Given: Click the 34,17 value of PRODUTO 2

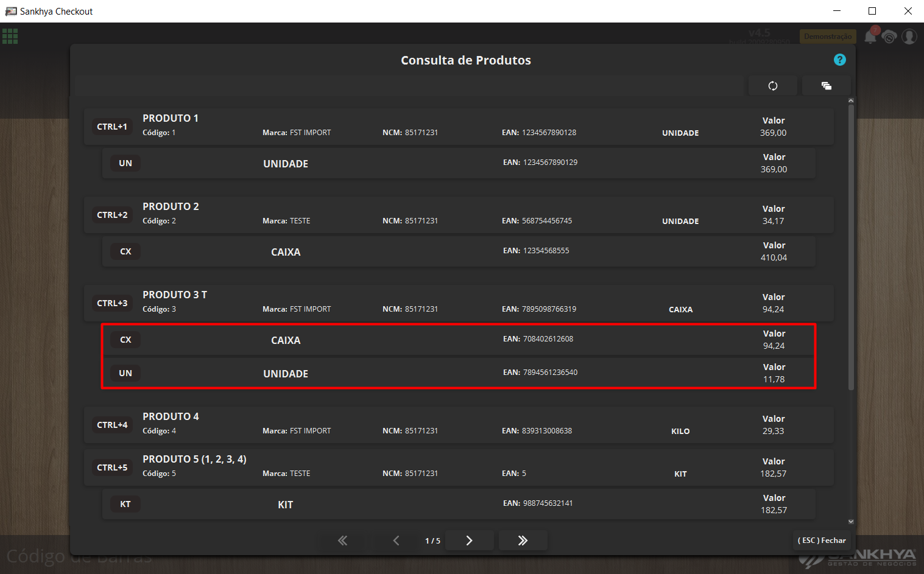Looking at the screenshot, I should pyautogui.click(x=773, y=221).
